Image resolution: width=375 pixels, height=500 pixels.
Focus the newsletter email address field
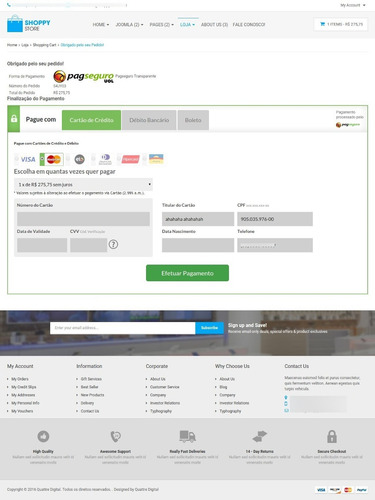(x=123, y=328)
